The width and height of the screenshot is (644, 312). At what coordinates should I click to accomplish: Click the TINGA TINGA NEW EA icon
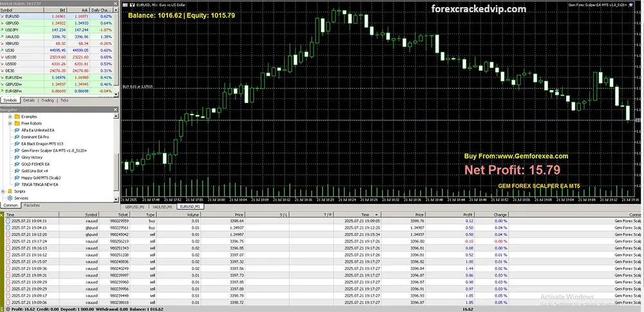tap(17, 185)
